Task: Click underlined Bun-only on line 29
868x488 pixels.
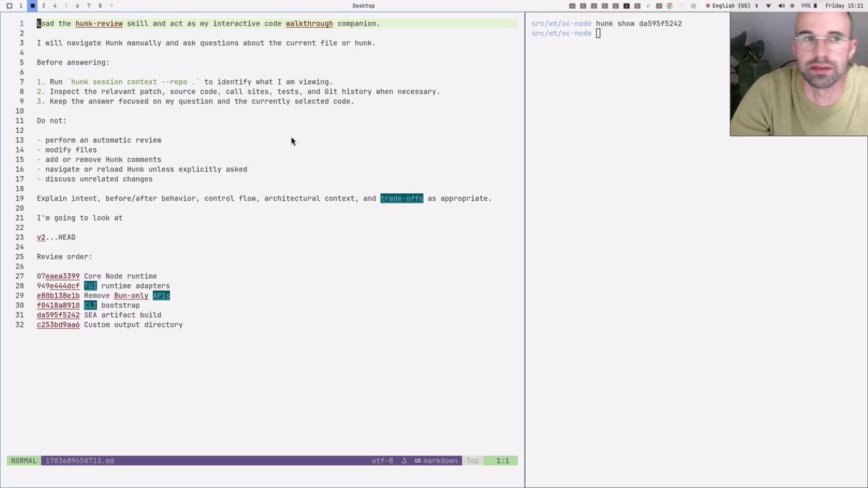Action: (131, 296)
